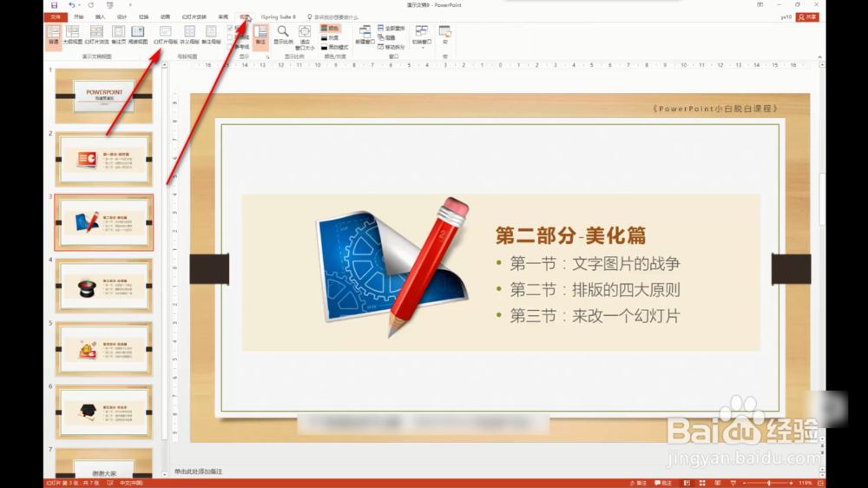Screen dimensions: 868x488
Task: Switch to Outline View icon
Action: pyautogui.click(x=73, y=35)
